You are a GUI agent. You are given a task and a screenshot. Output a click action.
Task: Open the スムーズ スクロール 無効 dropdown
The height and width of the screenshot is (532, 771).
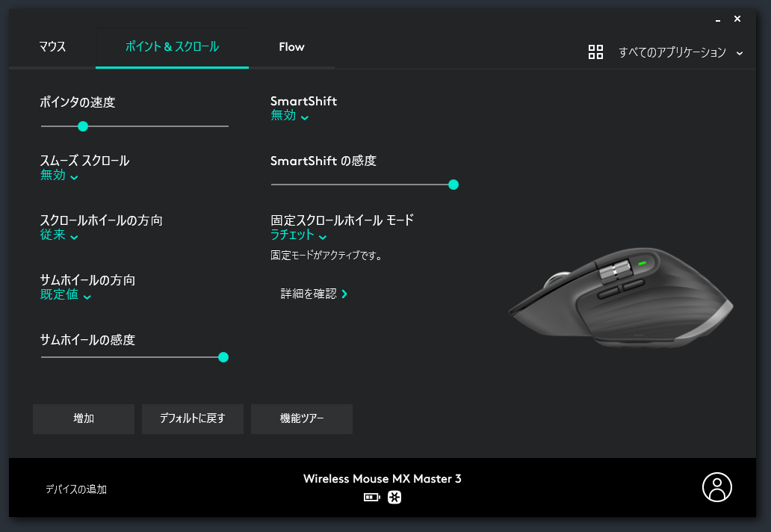[x=59, y=175]
